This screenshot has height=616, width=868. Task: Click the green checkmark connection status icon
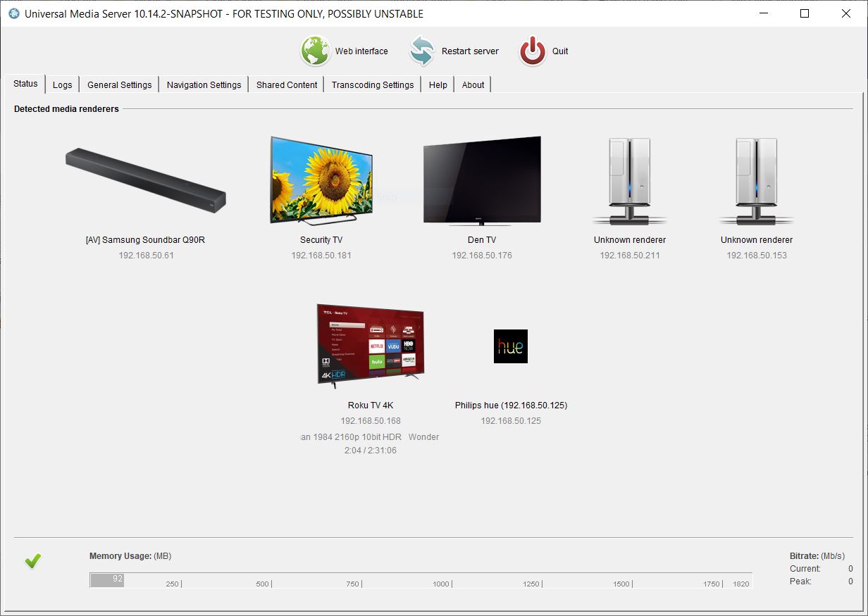pyautogui.click(x=33, y=561)
